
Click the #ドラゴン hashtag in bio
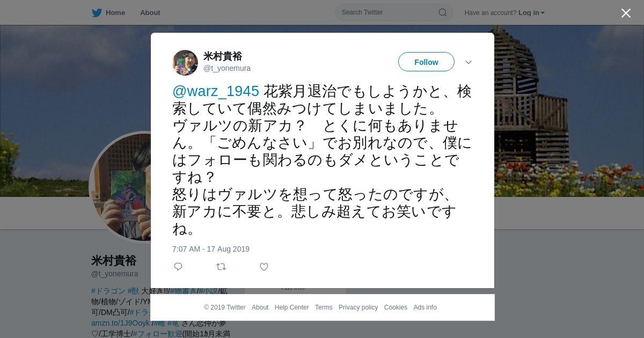click(x=108, y=291)
